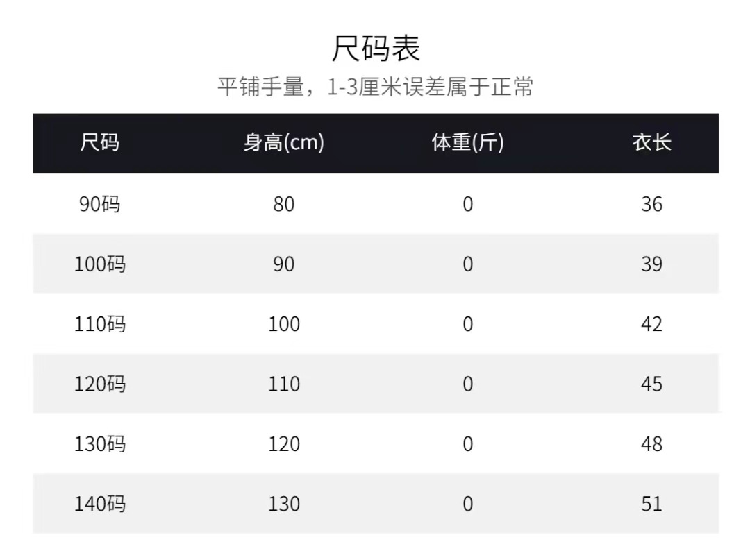
Task: Click the subtitle about 1-3厘米 measurement error
Action: [375, 88]
